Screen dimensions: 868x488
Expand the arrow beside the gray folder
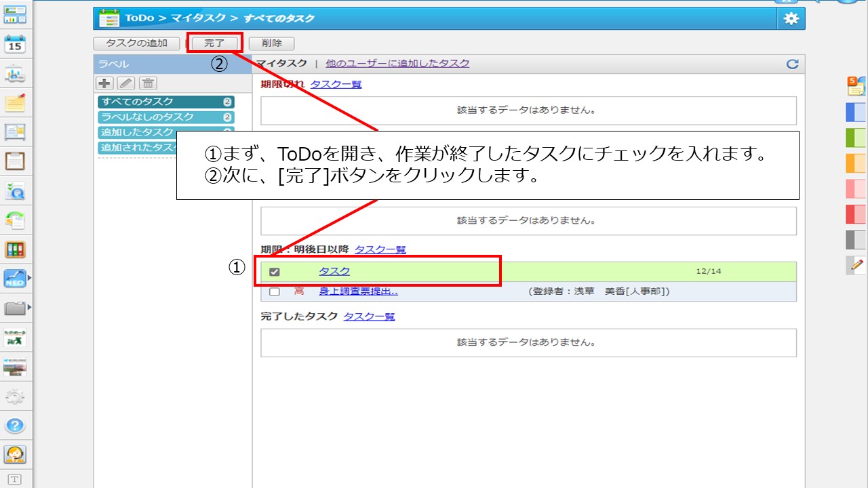coord(29,308)
